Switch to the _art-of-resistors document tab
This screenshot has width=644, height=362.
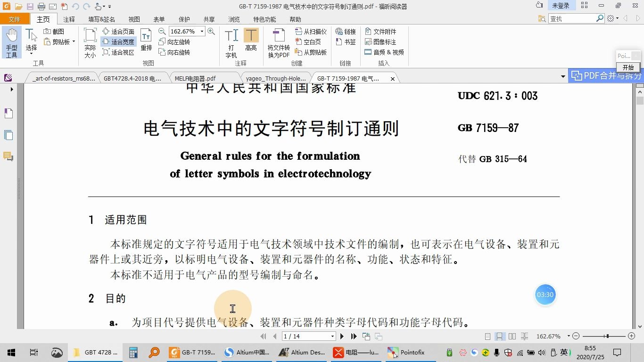tap(64, 78)
